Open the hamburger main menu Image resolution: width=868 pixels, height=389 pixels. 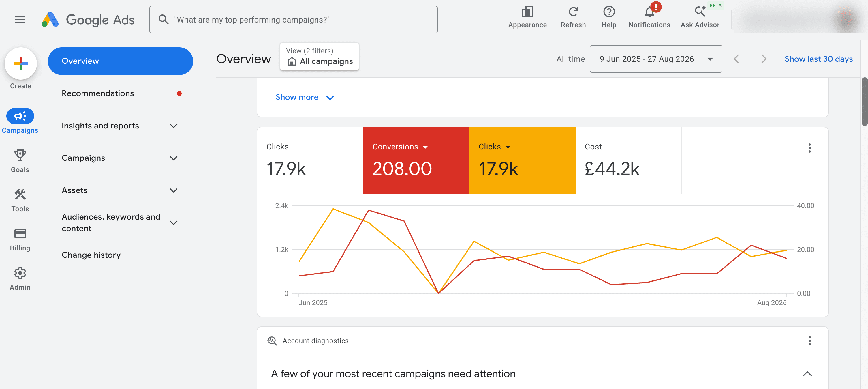(20, 20)
